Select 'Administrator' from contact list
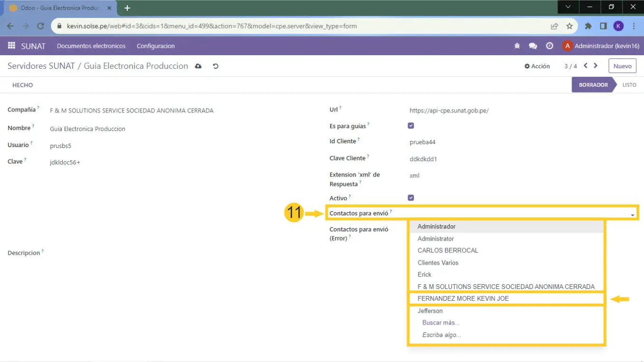 [506, 239]
